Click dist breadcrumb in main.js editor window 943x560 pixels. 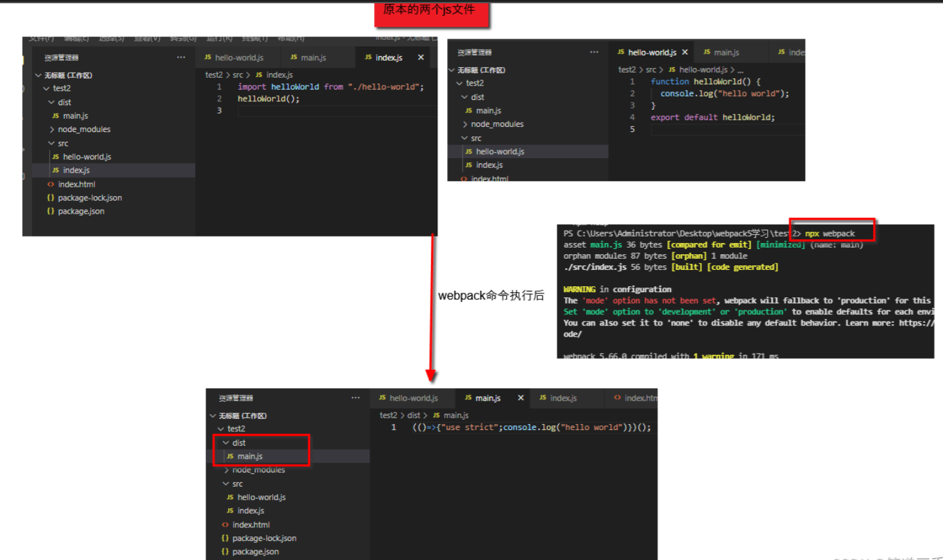tap(414, 415)
